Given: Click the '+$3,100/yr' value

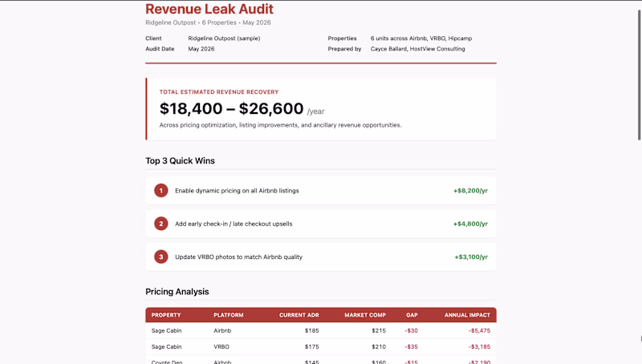Looking at the screenshot, I should coord(471,257).
